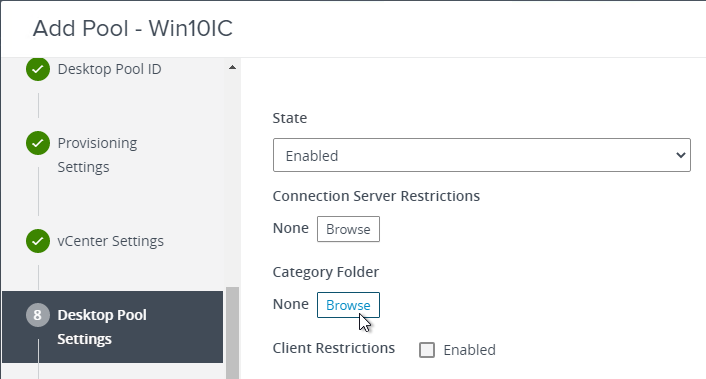This screenshot has width=706, height=379.
Task: Click the Desktop Pool ID green checkmark icon
Action: 38,69
